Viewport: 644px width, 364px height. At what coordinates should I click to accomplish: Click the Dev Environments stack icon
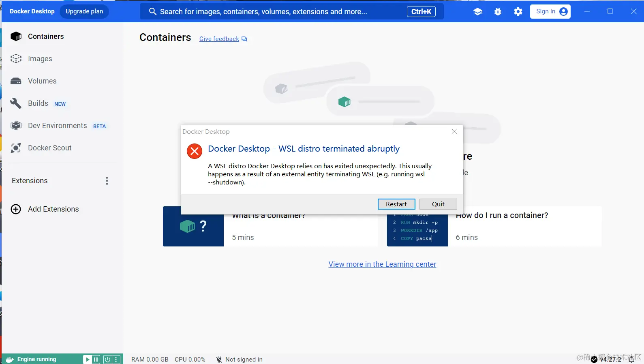tap(16, 126)
